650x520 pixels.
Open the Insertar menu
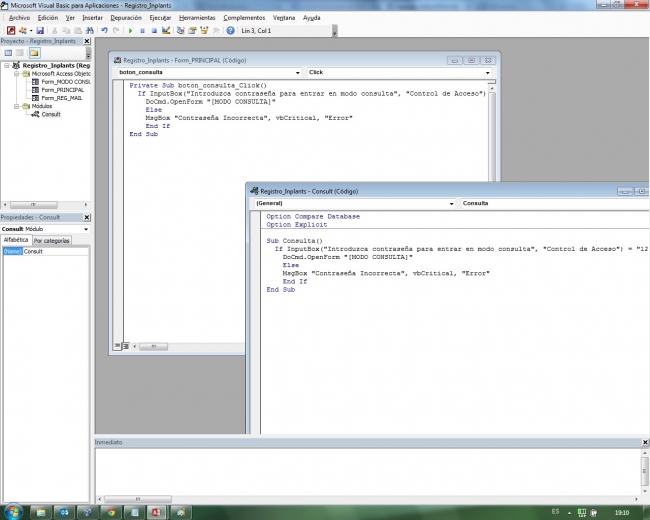(92, 18)
